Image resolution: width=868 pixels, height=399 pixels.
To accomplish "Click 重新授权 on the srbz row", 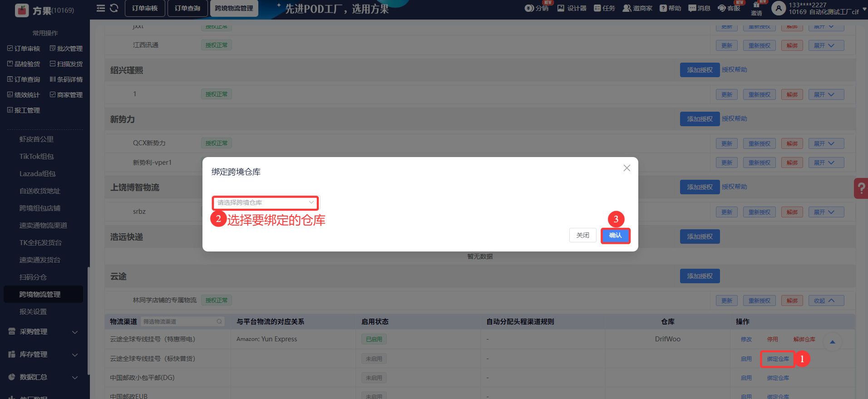I will pyautogui.click(x=759, y=212).
